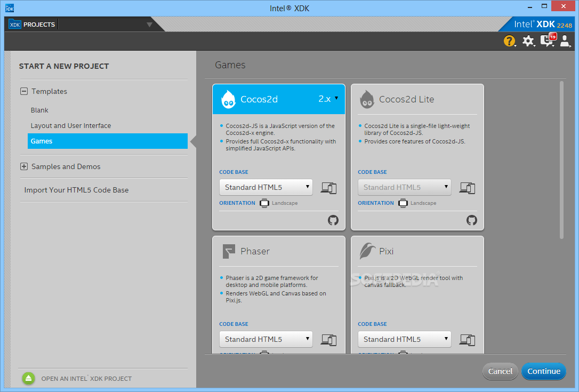Open Pixi code base Standard HTML5 dropdown

pyautogui.click(x=404, y=339)
